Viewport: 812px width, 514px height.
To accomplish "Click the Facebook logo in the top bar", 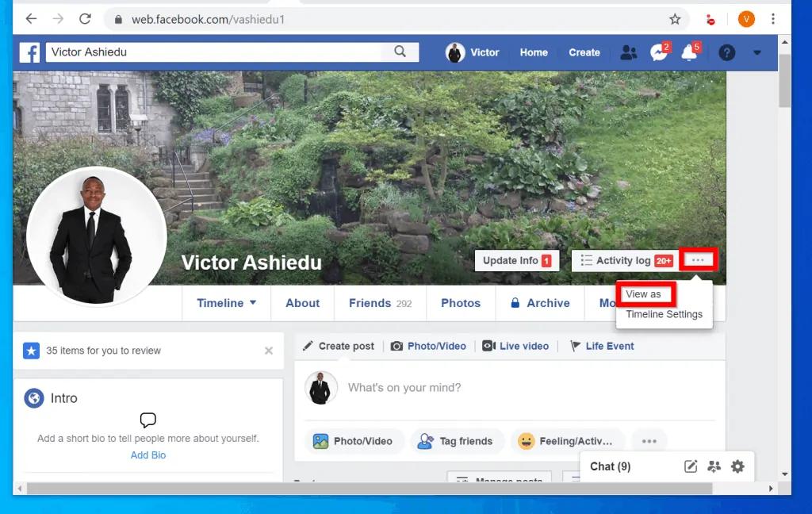I will point(29,52).
